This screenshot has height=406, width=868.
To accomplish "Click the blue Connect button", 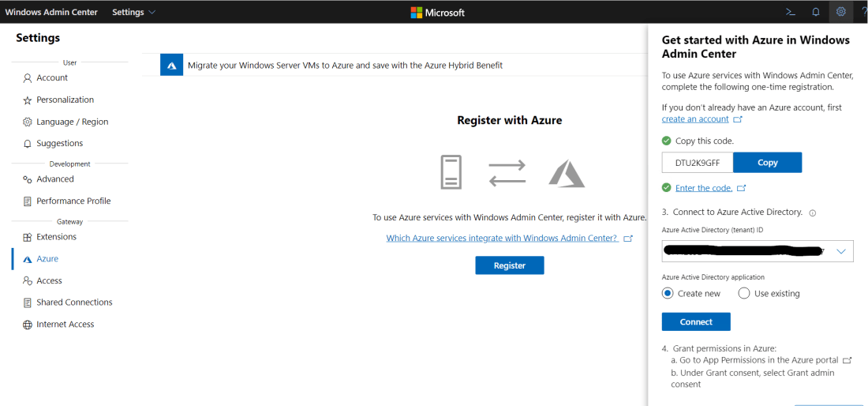I will (695, 321).
